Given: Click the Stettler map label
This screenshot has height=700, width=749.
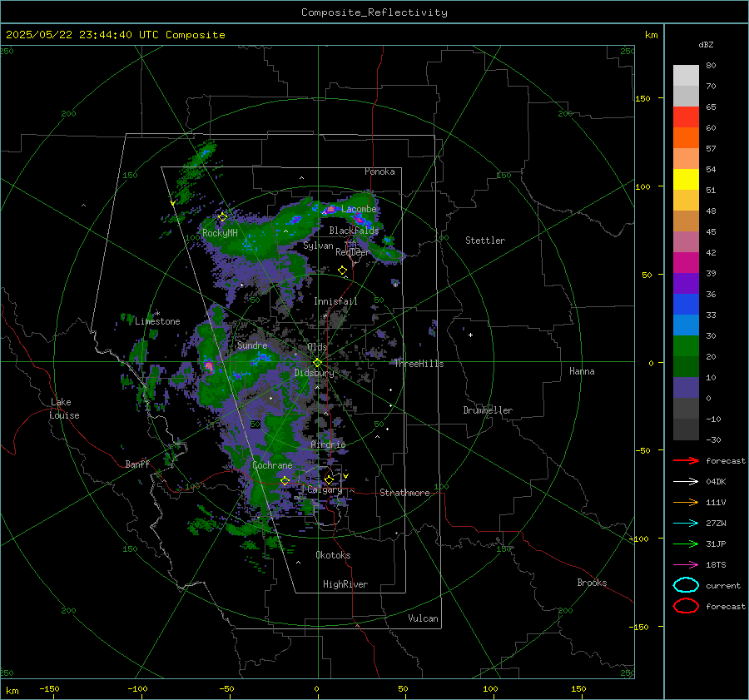Looking at the screenshot, I should pyautogui.click(x=485, y=241).
